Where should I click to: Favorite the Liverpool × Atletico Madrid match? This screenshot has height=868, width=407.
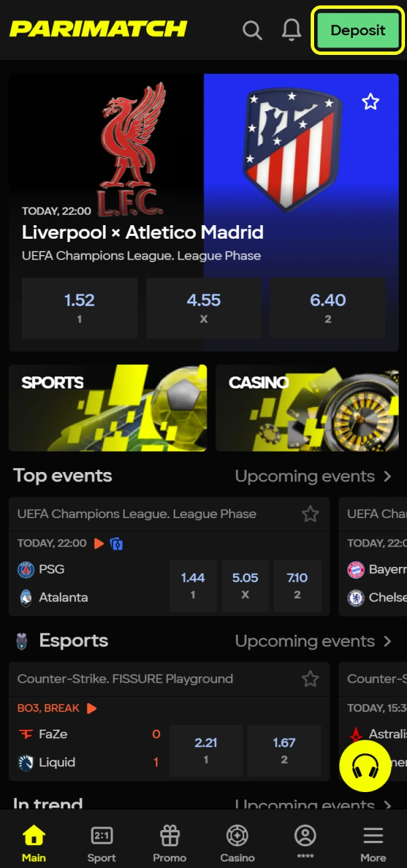point(370,102)
